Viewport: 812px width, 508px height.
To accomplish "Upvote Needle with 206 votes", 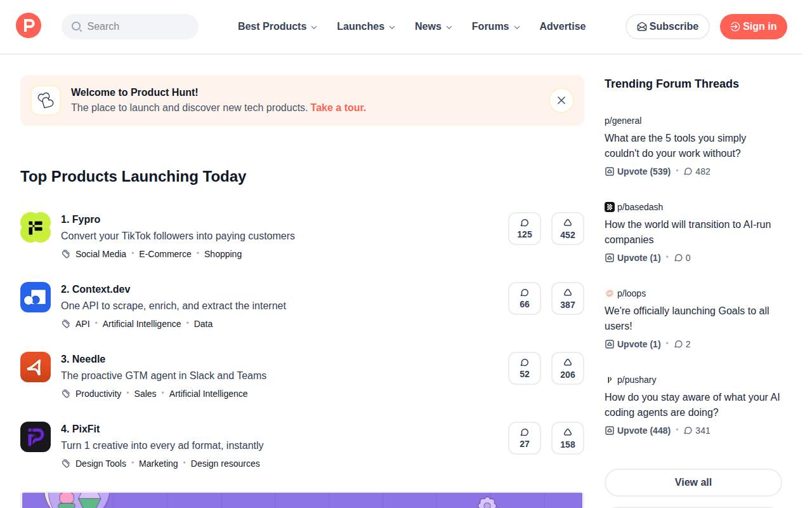I will coord(568,368).
